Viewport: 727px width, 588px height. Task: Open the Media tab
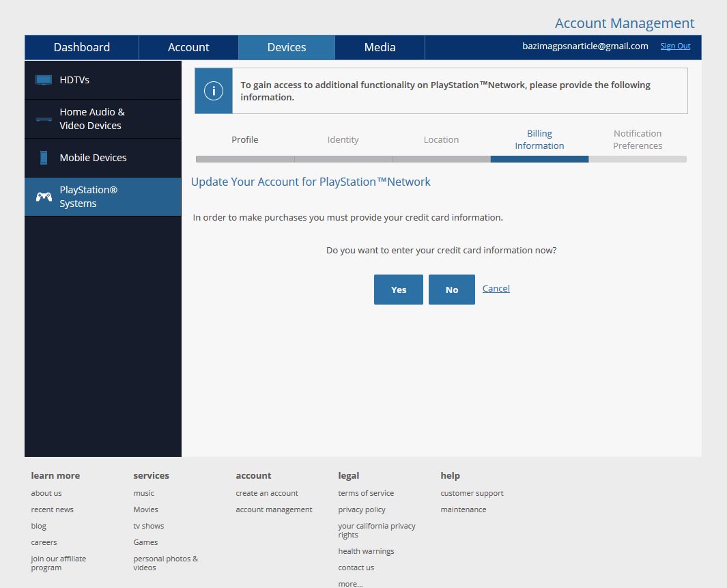click(x=380, y=47)
